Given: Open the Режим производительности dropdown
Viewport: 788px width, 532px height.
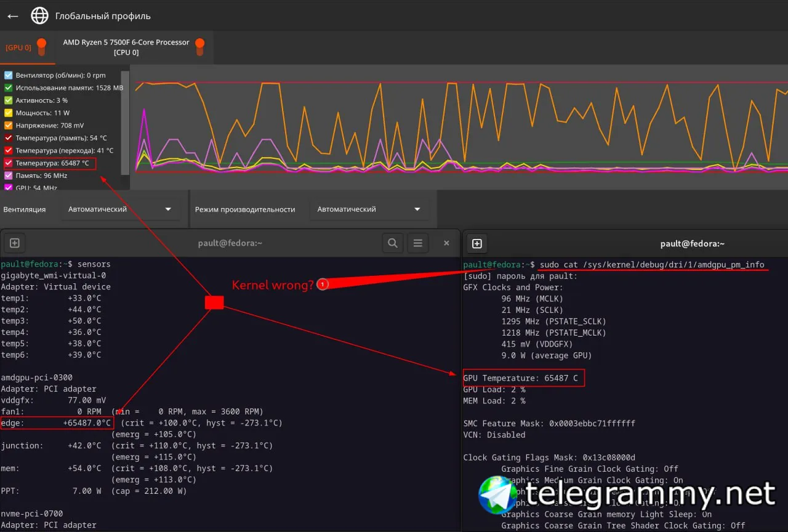Looking at the screenshot, I should [x=369, y=209].
